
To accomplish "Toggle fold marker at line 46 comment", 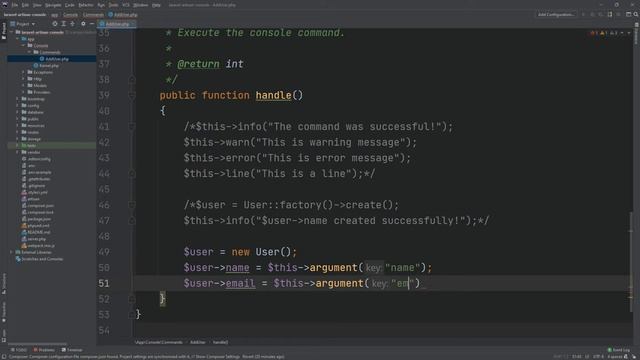I will pos(131,205).
